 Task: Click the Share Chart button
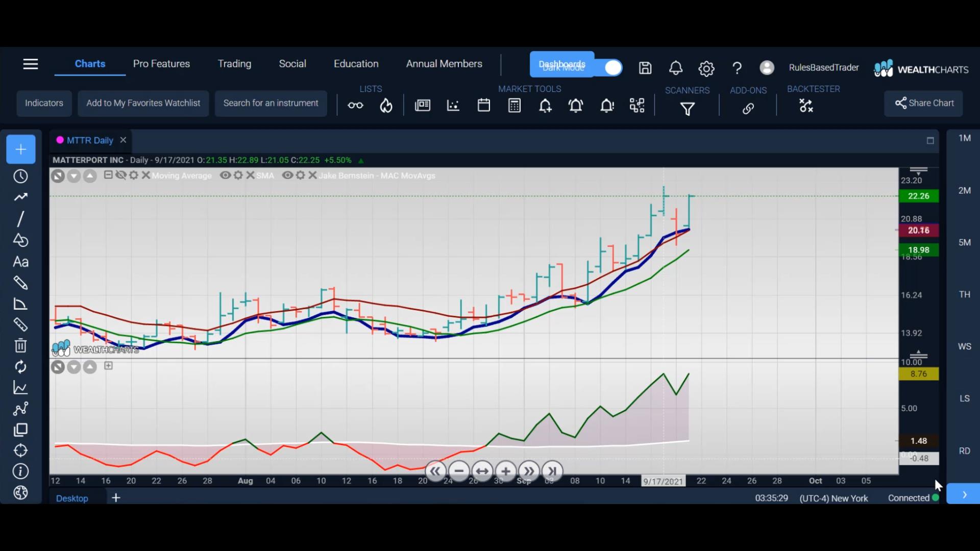point(924,103)
